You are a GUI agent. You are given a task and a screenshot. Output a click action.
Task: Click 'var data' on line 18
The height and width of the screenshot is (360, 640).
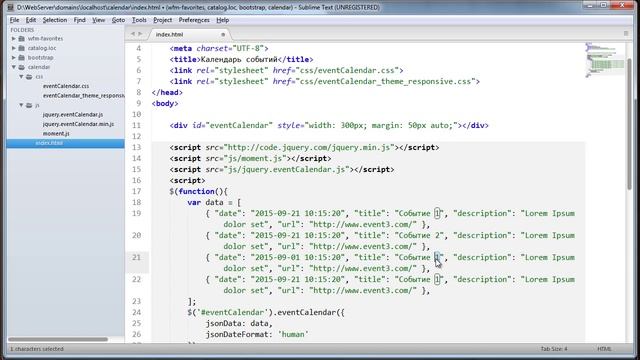point(205,202)
